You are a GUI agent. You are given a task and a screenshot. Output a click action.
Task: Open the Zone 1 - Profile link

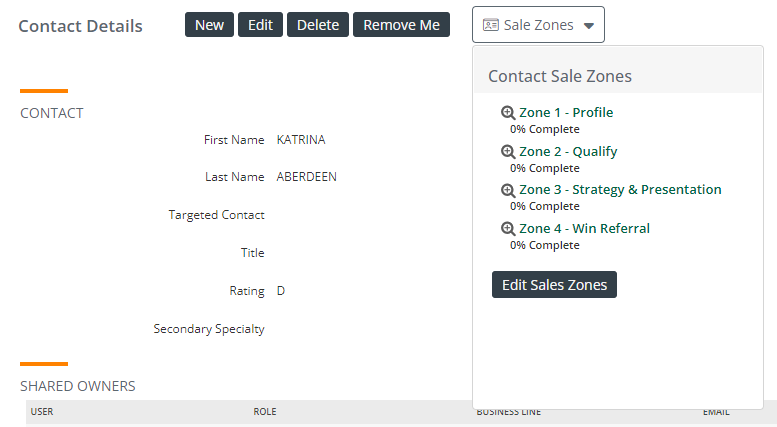tap(566, 112)
